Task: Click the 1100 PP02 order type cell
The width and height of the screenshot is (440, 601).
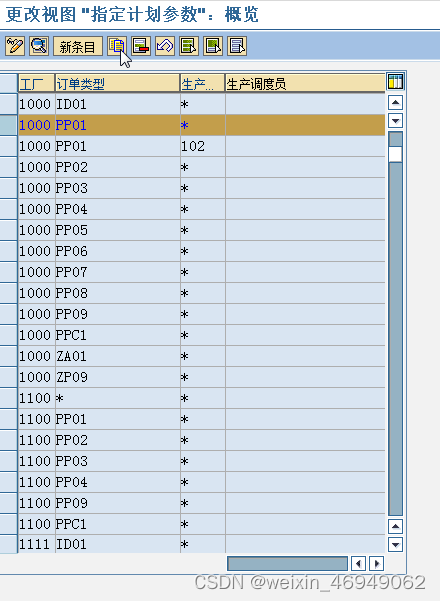Action: point(118,440)
